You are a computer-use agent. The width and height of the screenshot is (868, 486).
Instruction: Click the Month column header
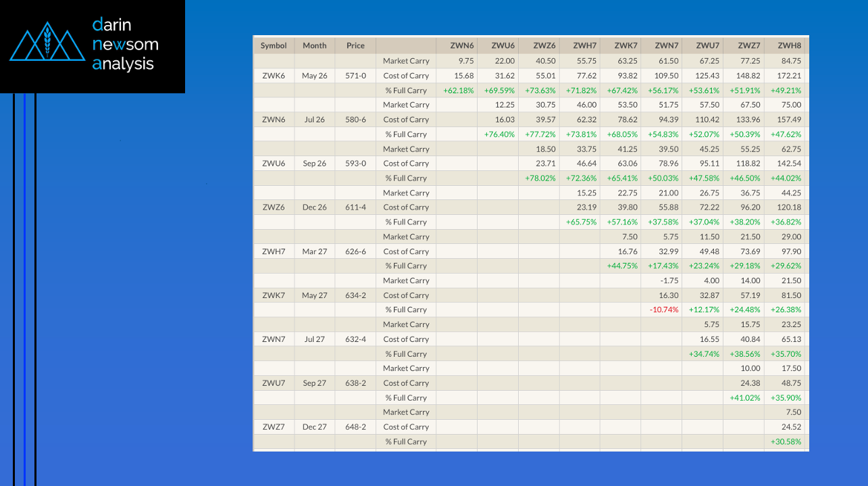(314, 45)
